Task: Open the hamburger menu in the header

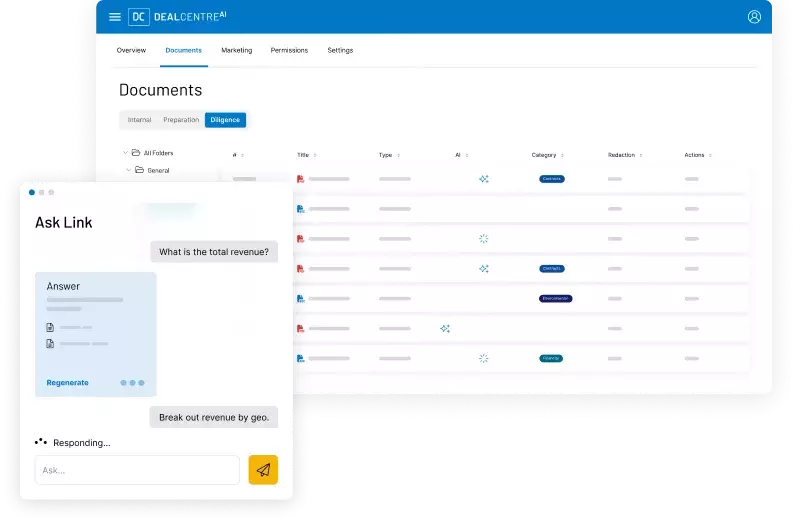Action: coord(115,17)
